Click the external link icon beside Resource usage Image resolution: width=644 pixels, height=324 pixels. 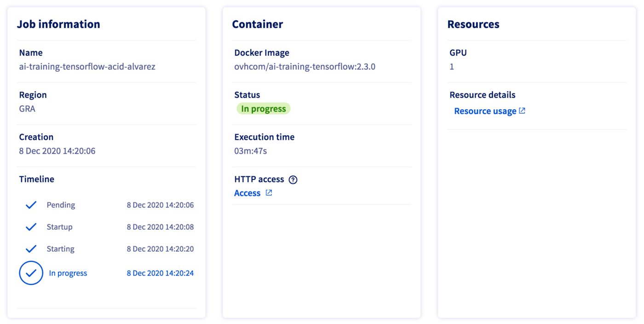pyautogui.click(x=522, y=111)
